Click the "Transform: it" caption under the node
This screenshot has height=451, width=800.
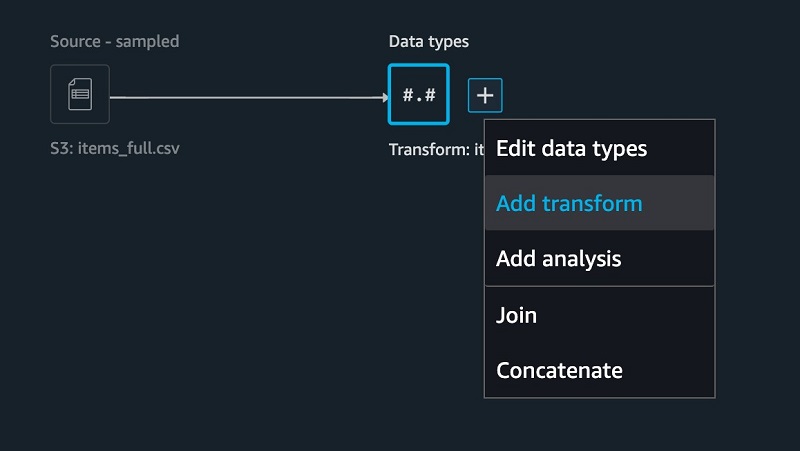point(436,149)
